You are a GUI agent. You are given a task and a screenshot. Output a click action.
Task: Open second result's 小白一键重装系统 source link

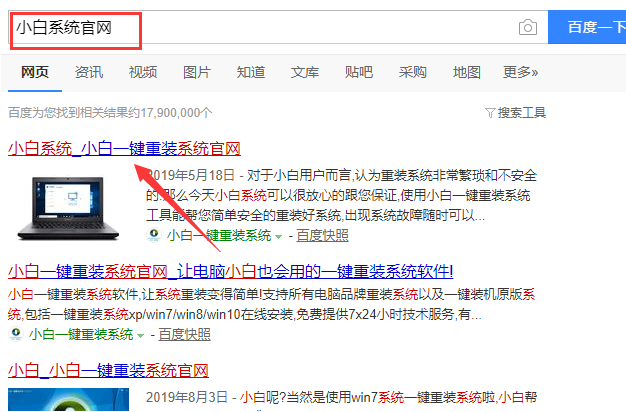[81, 334]
